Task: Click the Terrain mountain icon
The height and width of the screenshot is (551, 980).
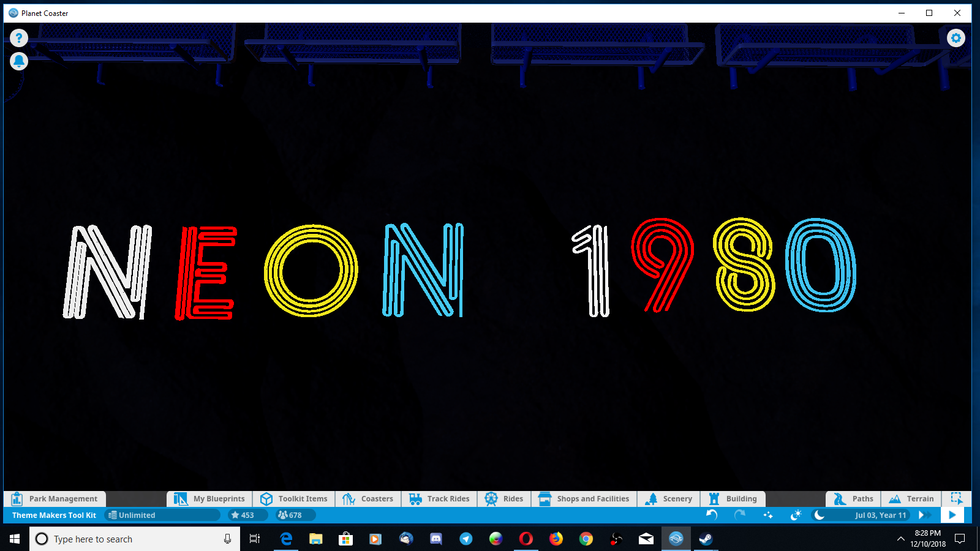Action: coord(895,499)
